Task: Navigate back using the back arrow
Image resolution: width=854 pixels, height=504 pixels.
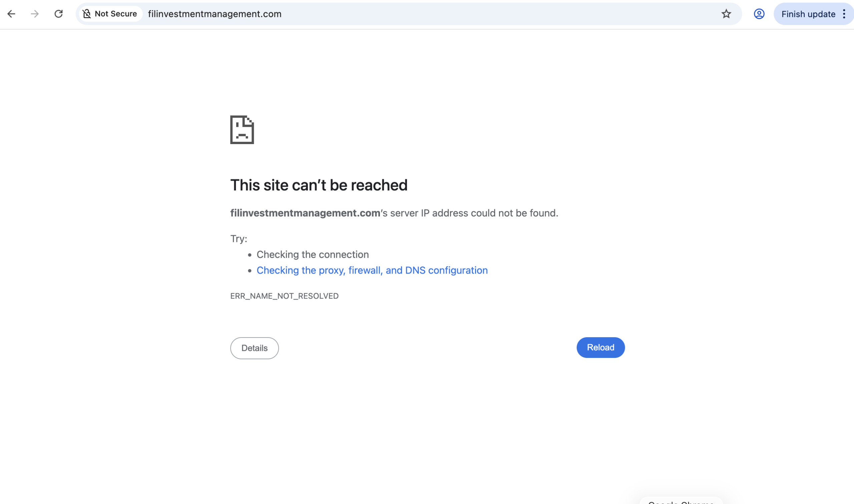Action: [x=12, y=14]
